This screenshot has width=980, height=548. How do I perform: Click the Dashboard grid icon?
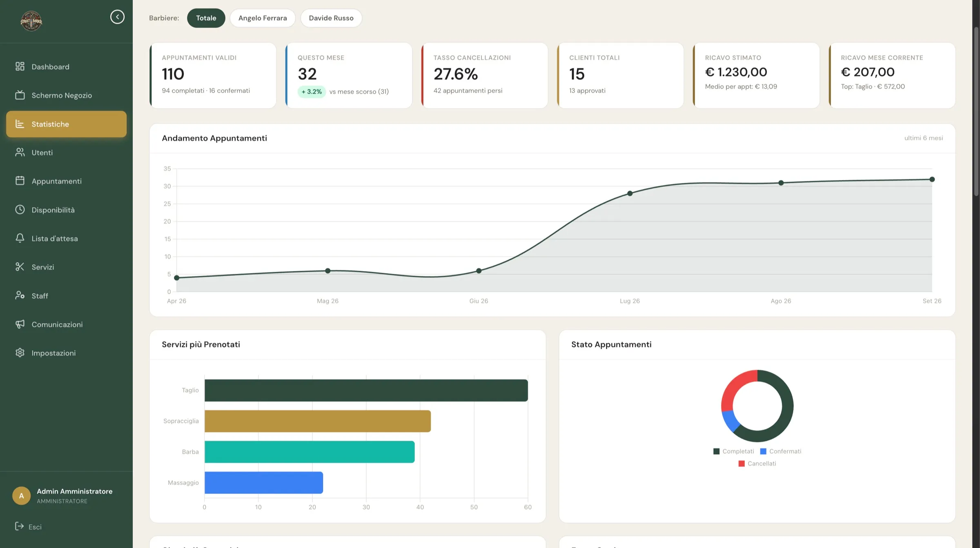(20, 67)
